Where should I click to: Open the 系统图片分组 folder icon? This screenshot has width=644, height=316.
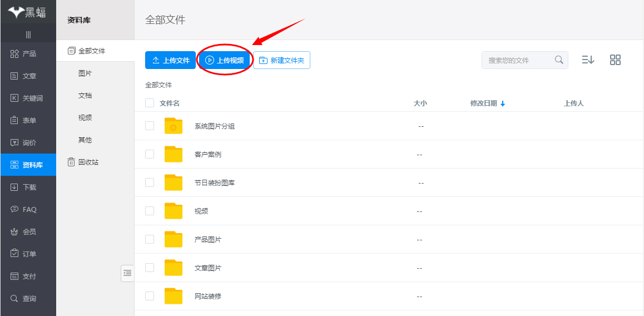click(174, 126)
